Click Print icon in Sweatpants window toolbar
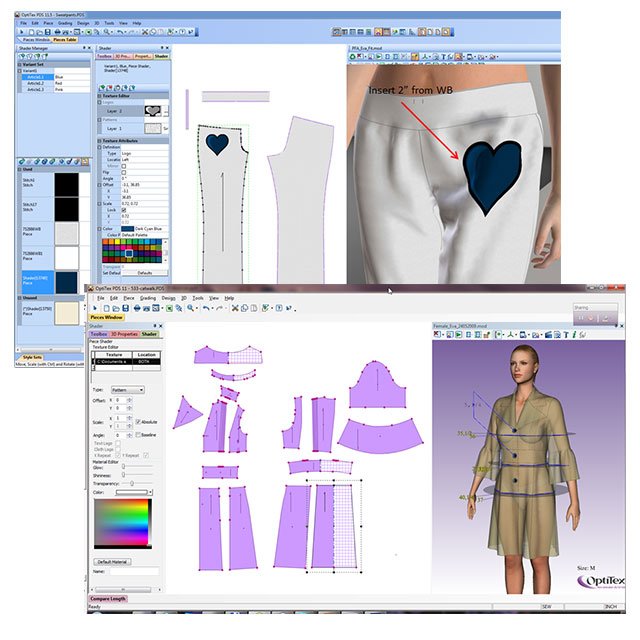640x640 pixels. point(58,32)
